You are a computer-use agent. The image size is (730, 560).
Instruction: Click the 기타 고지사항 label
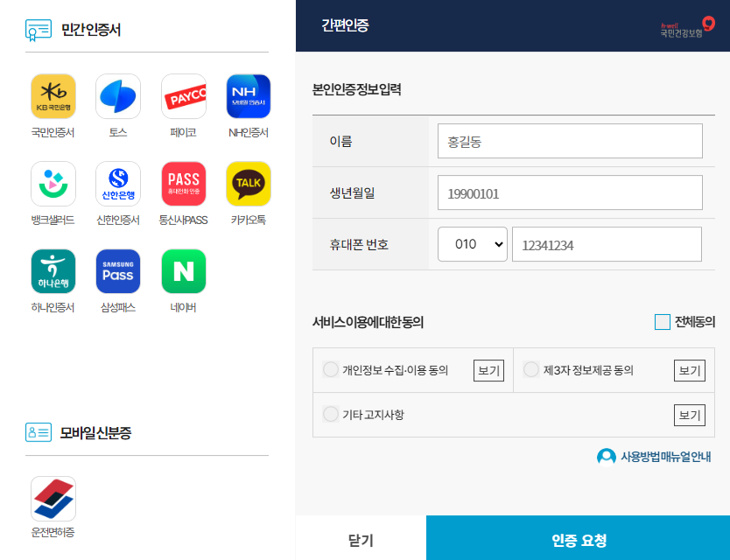374,415
